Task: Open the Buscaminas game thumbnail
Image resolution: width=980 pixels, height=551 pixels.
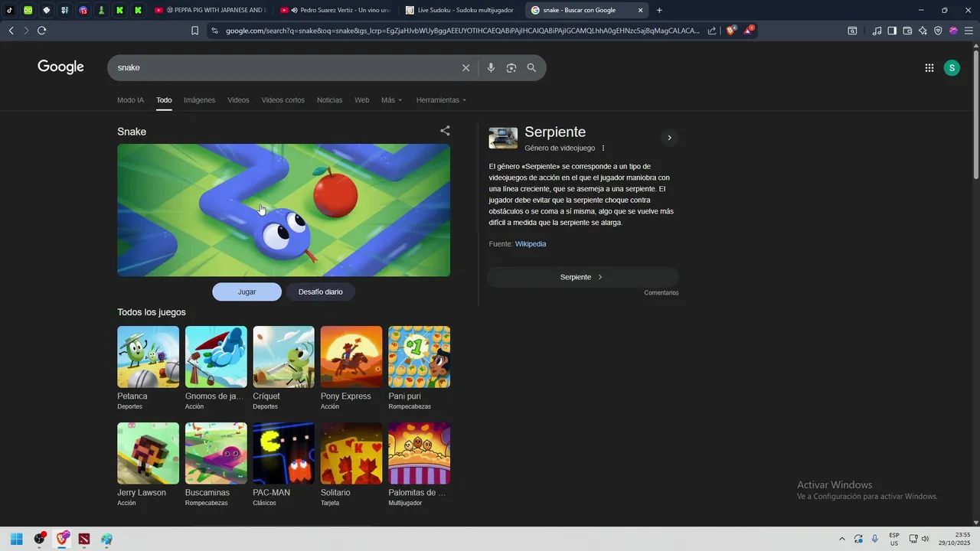Action: [x=216, y=454]
